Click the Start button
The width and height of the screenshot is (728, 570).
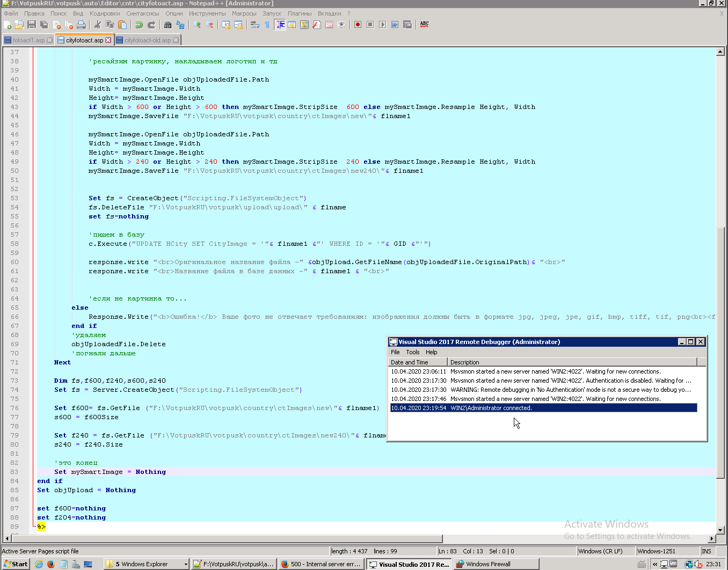click(16, 564)
